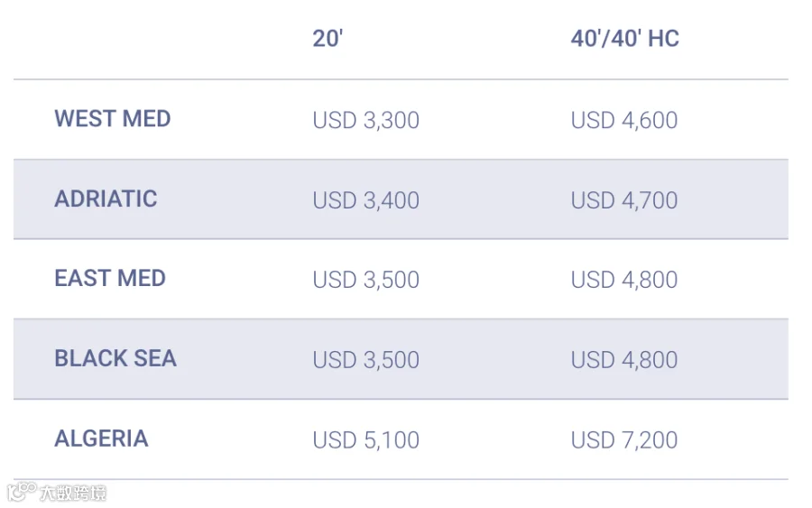
Task: Click the EAST MED USD 4,800 rate
Action: pos(624,280)
